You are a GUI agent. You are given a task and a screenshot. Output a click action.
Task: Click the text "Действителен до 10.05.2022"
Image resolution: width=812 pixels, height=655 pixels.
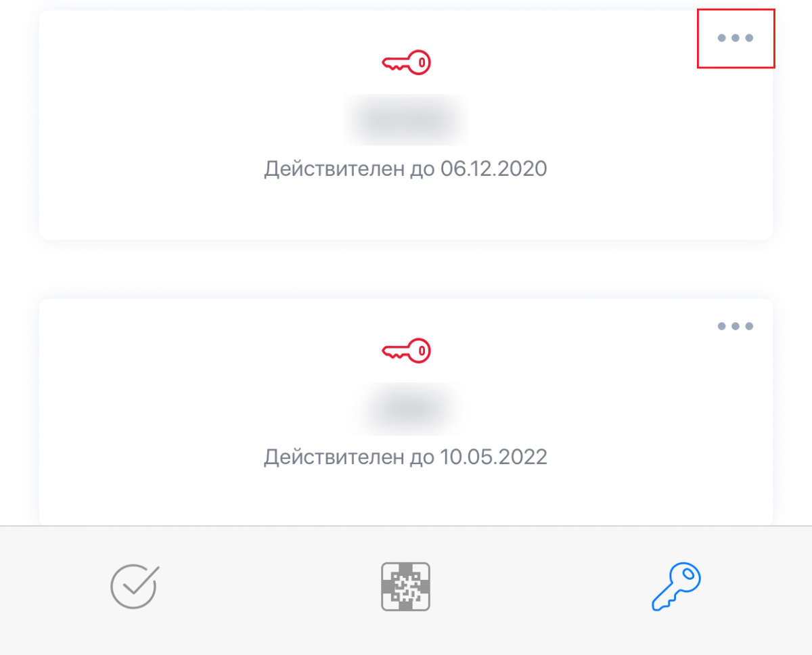[405, 457]
